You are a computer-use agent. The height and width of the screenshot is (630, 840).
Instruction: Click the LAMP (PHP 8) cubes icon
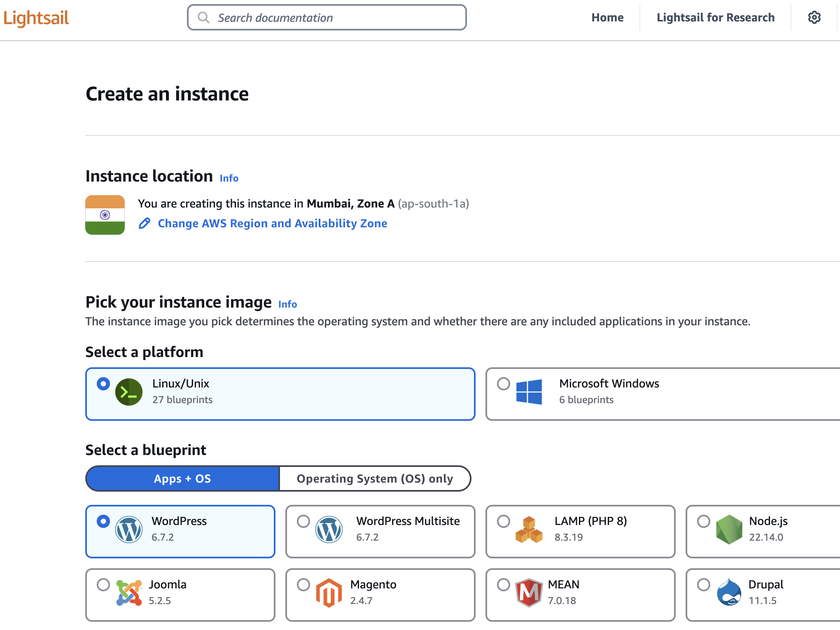(x=529, y=530)
